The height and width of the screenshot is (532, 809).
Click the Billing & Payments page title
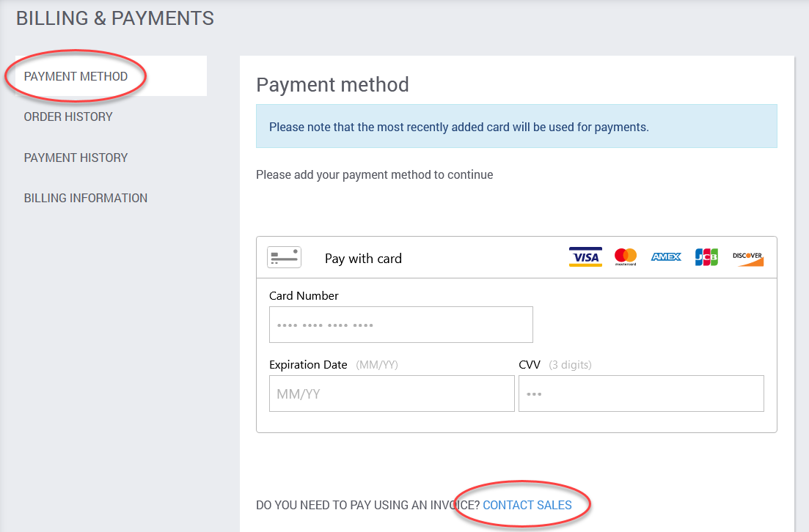[x=115, y=18]
